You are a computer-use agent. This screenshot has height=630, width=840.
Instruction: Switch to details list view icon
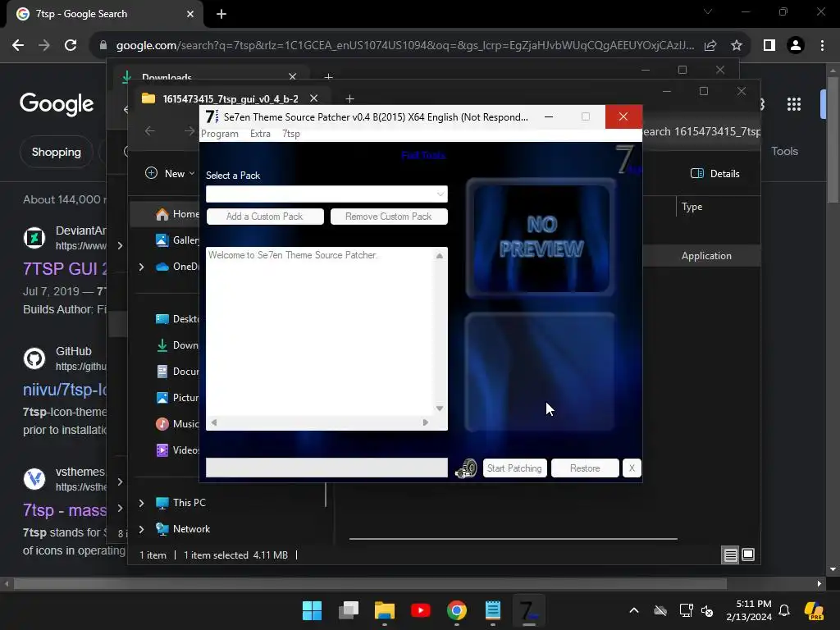[730, 555]
